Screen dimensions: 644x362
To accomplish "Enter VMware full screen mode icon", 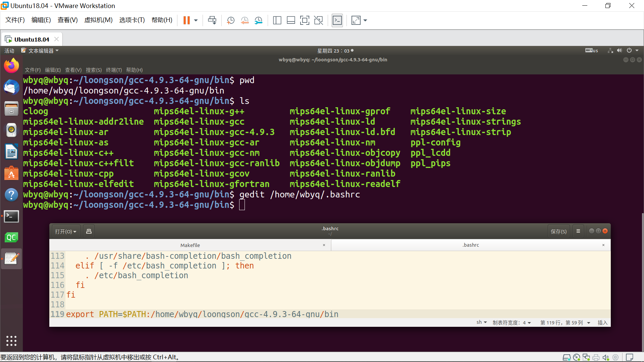I will tap(305, 20).
